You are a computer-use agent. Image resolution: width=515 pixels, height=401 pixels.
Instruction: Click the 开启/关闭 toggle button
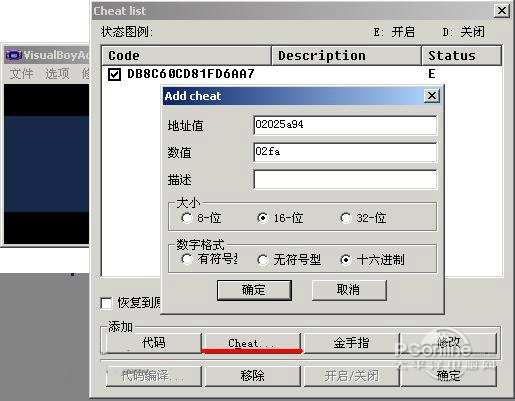pos(352,376)
